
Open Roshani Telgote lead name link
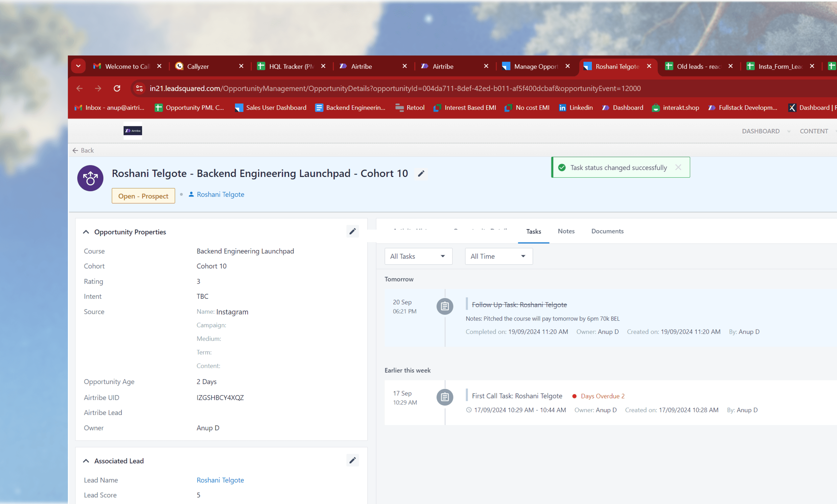220,480
